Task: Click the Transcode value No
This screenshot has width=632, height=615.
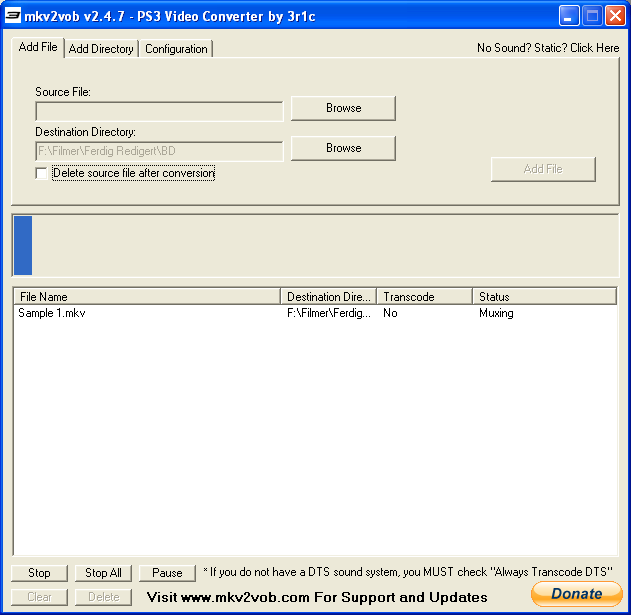Action: pyautogui.click(x=390, y=313)
